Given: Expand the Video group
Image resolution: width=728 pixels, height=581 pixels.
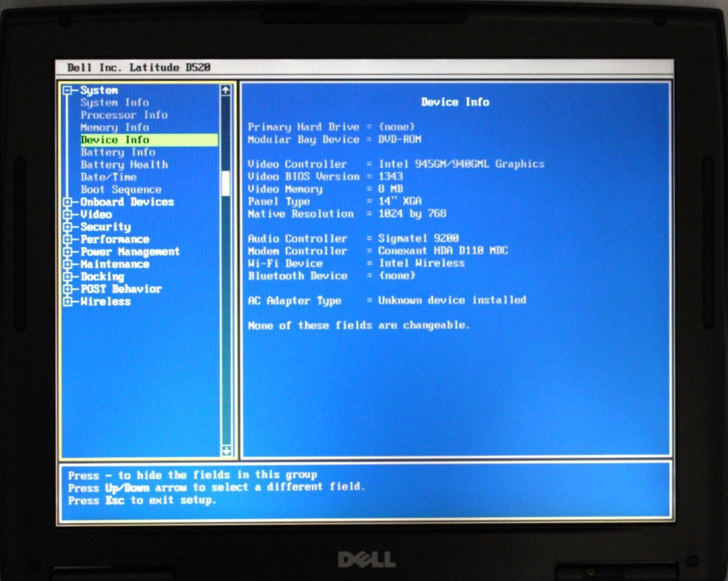Looking at the screenshot, I should pyautogui.click(x=68, y=215).
